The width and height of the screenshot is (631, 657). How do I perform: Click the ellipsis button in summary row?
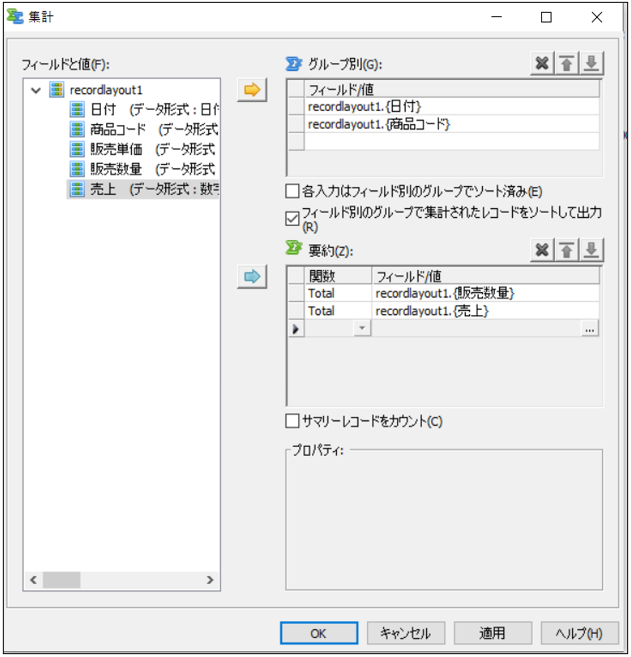click(x=590, y=329)
